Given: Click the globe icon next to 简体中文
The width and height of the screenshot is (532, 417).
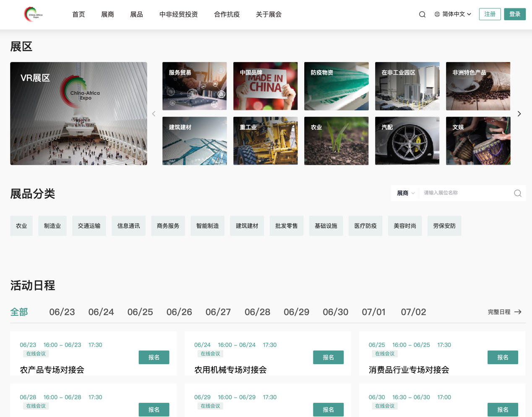Looking at the screenshot, I should click(x=437, y=14).
